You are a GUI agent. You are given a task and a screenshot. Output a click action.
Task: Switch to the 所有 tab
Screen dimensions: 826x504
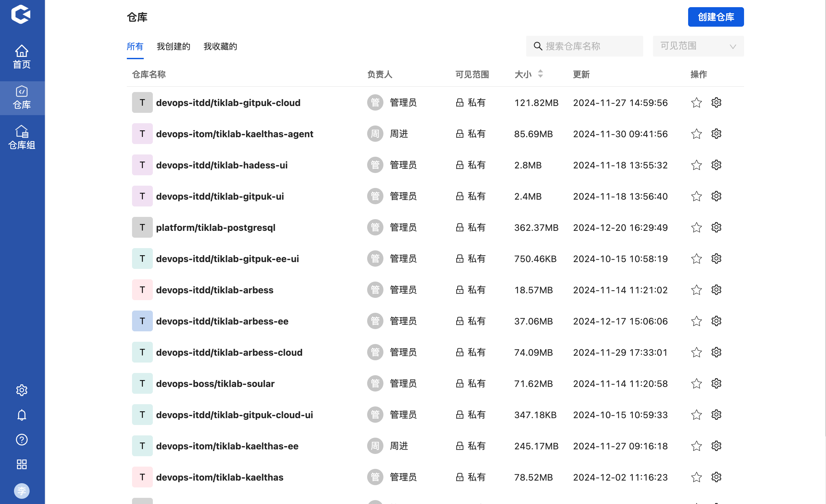(x=135, y=46)
